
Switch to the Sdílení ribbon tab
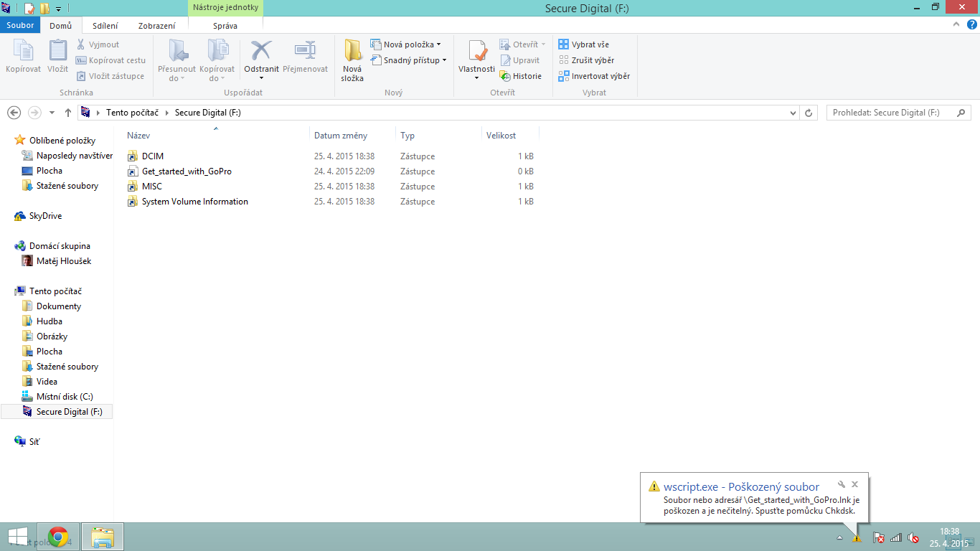[105, 25]
